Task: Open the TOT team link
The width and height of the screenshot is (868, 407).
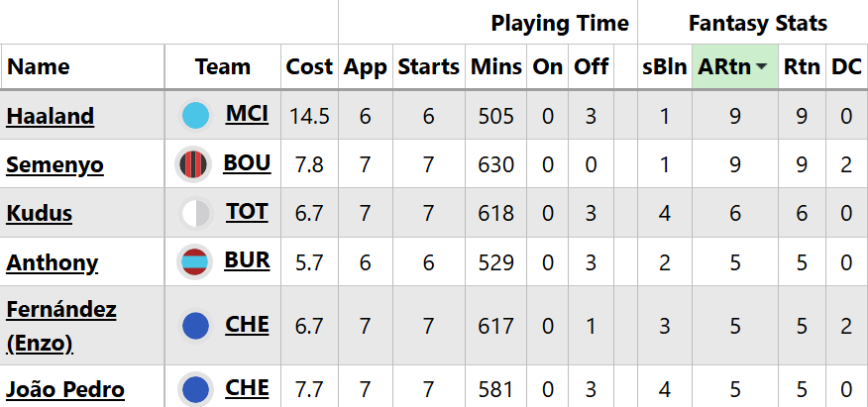Action: pyautogui.click(x=247, y=212)
